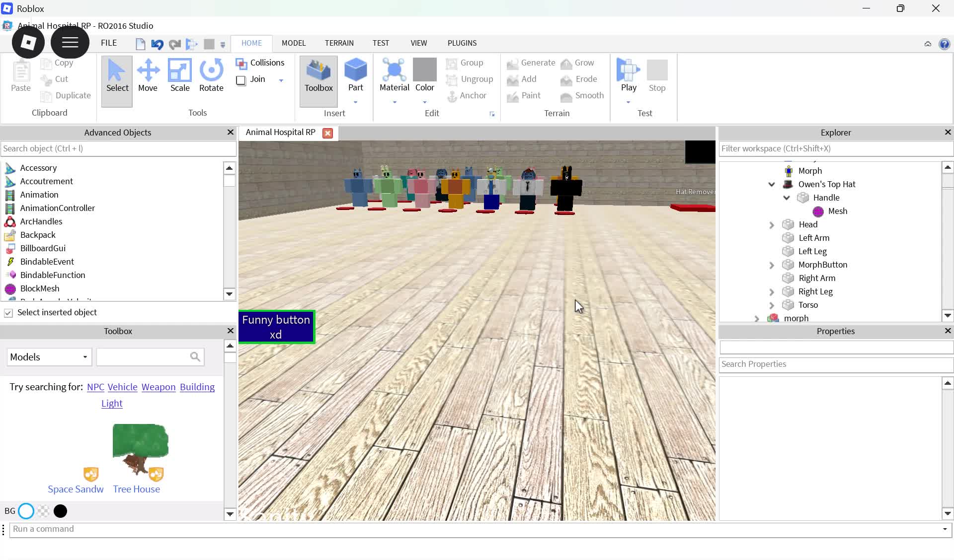Uncheck Select inserted object

(8, 313)
